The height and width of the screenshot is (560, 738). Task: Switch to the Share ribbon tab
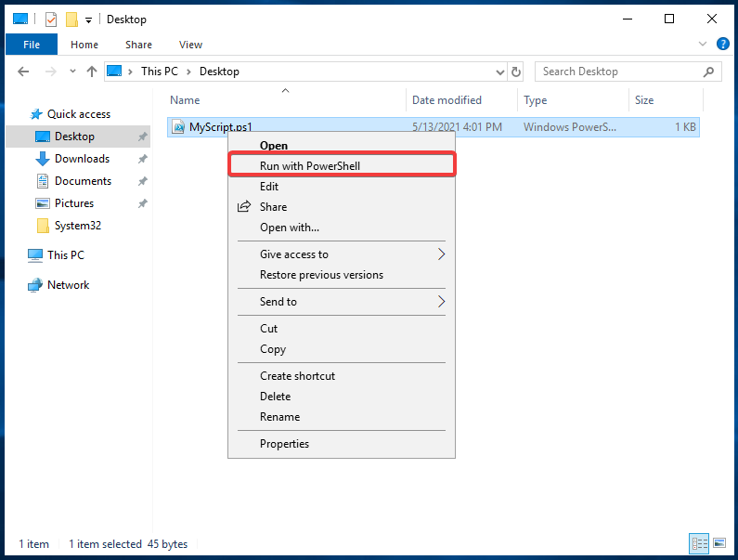pos(138,45)
